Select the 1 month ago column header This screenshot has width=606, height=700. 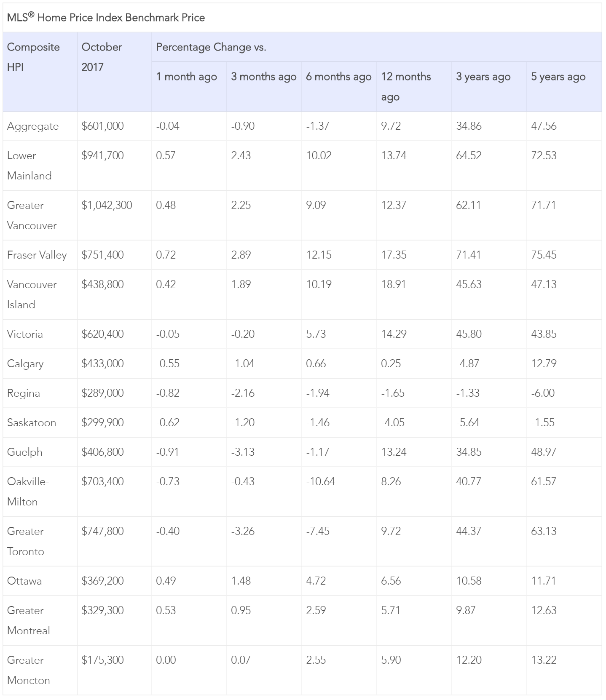tap(186, 77)
